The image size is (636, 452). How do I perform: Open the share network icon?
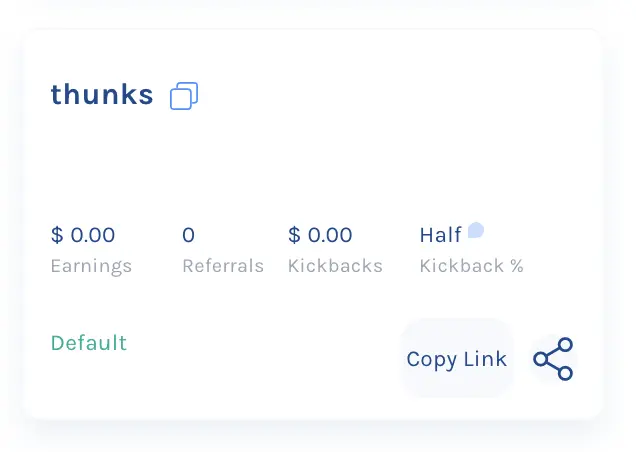553,359
